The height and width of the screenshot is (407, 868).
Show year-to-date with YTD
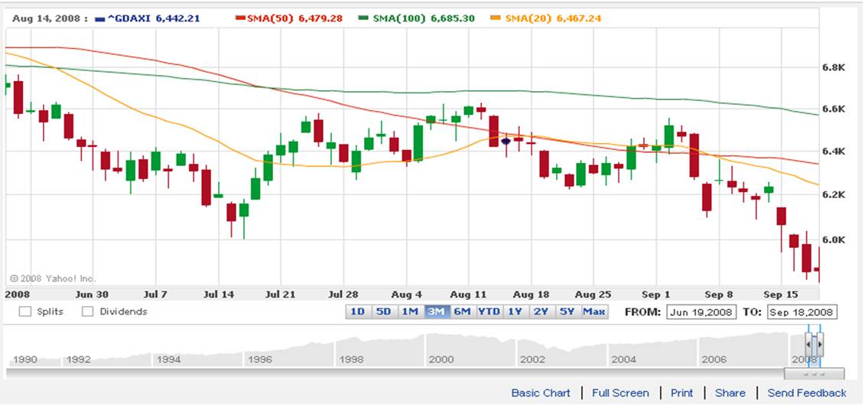click(489, 311)
